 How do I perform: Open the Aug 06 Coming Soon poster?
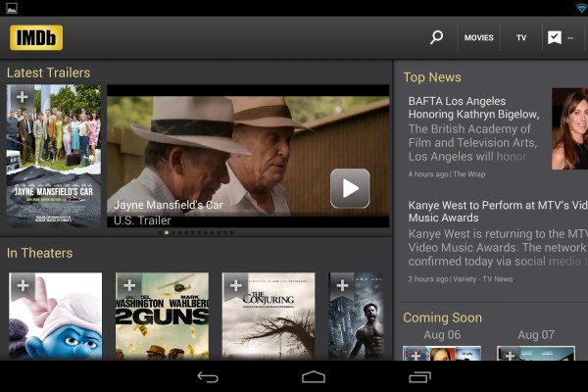441,354
